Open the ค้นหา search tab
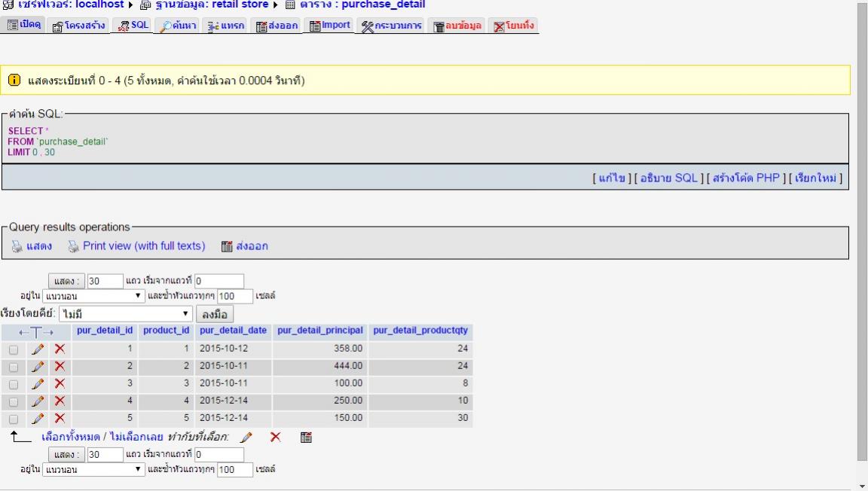This screenshot has width=868, height=491. pyautogui.click(x=178, y=26)
